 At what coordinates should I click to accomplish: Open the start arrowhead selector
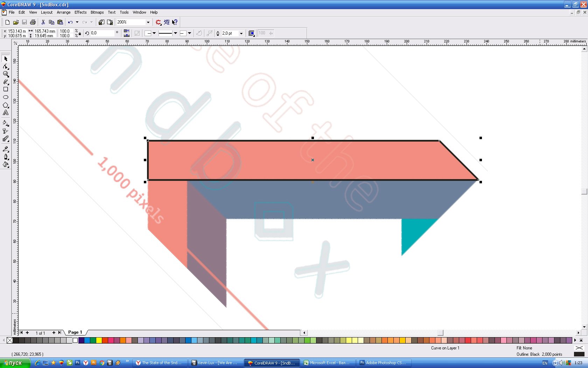pos(150,33)
